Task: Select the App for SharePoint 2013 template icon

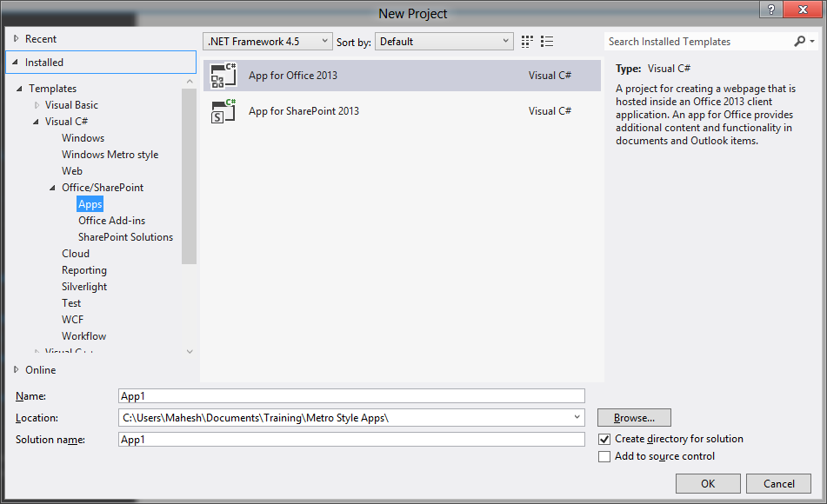Action: tap(223, 111)
